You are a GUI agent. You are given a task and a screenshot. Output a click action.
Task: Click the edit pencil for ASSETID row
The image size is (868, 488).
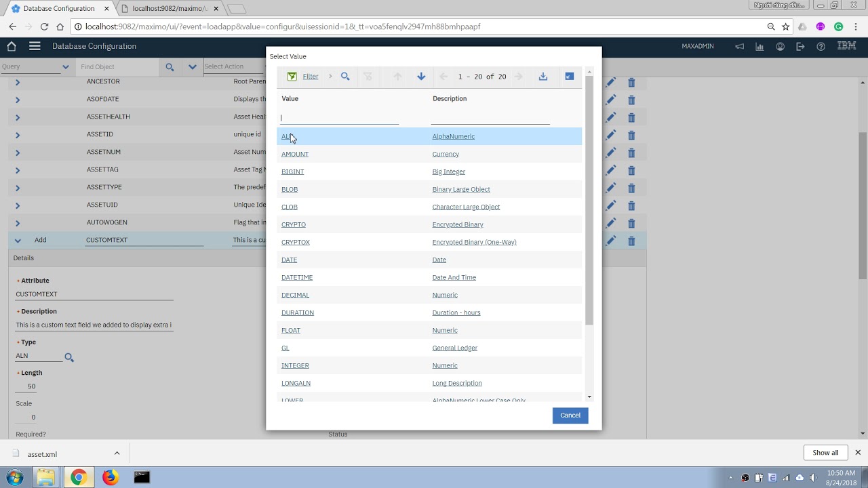pyautogui.click(x=611, y=135)
